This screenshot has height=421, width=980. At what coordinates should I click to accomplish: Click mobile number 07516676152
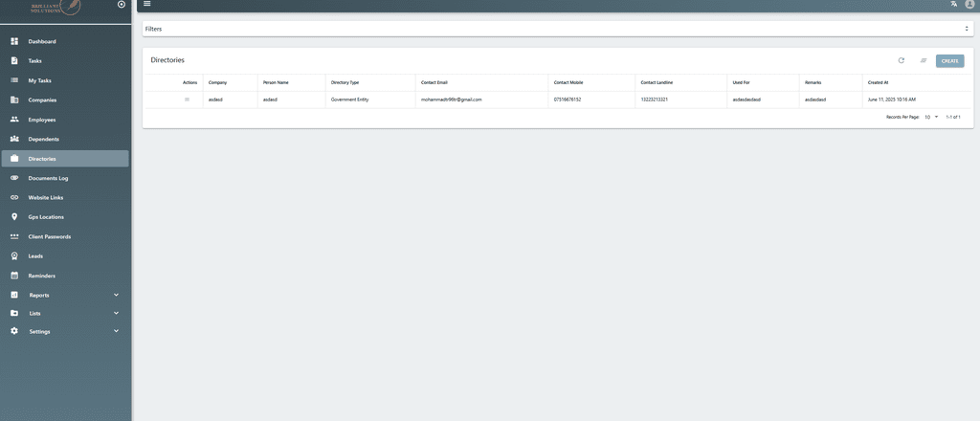click(x=568, y=100)
